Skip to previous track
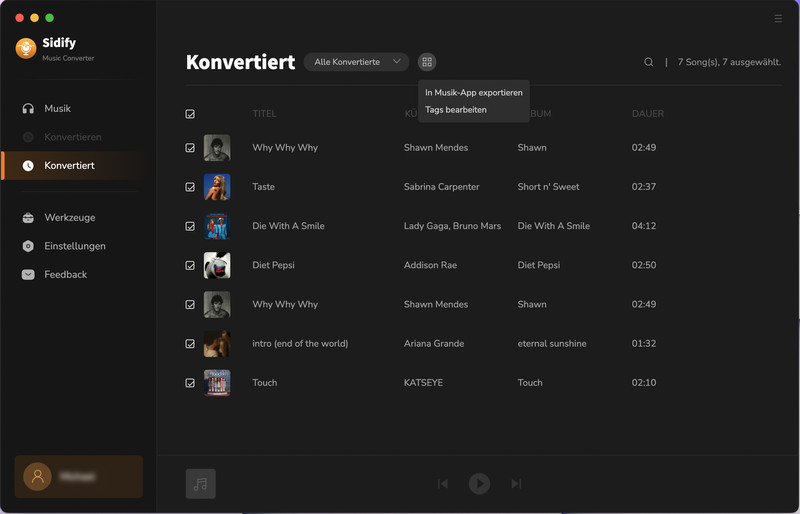The height and width of the screenshot is (514, 800). [x=443, y=484]
